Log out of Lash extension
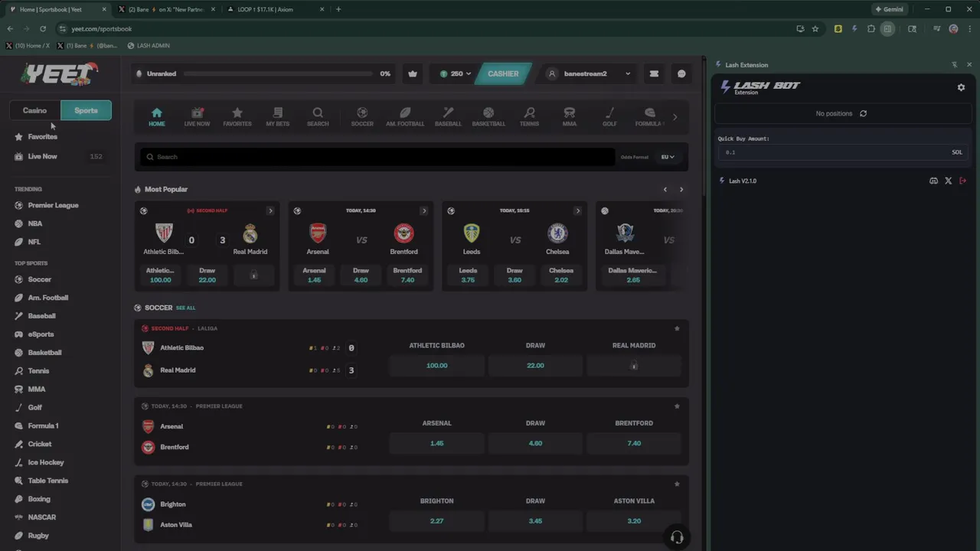 coord(963,181)
